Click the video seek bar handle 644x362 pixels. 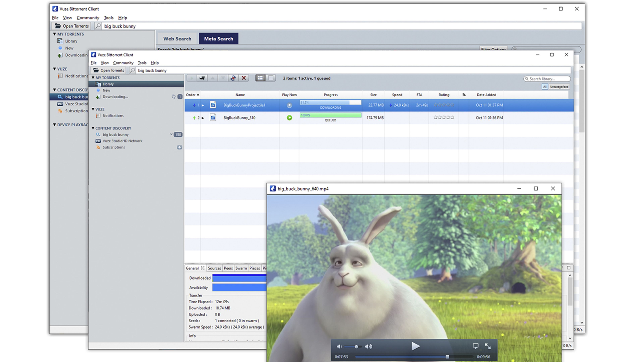pyautogui.click(x=447, y=357)
